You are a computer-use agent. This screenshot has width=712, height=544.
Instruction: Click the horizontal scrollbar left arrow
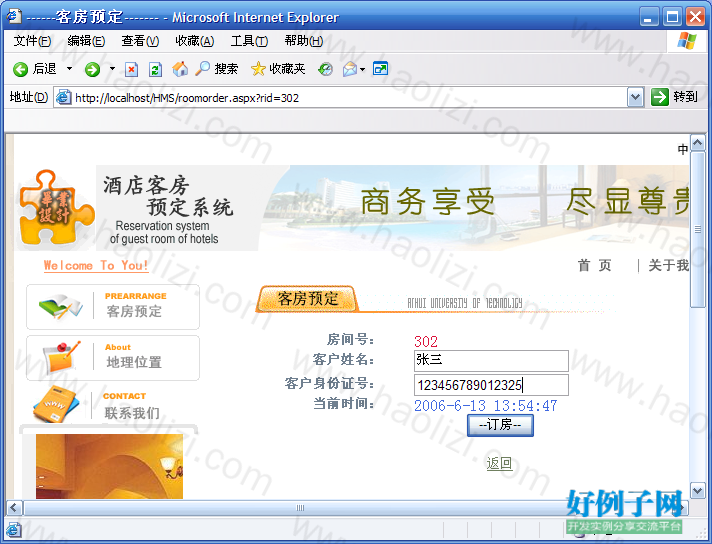point(14,507)
